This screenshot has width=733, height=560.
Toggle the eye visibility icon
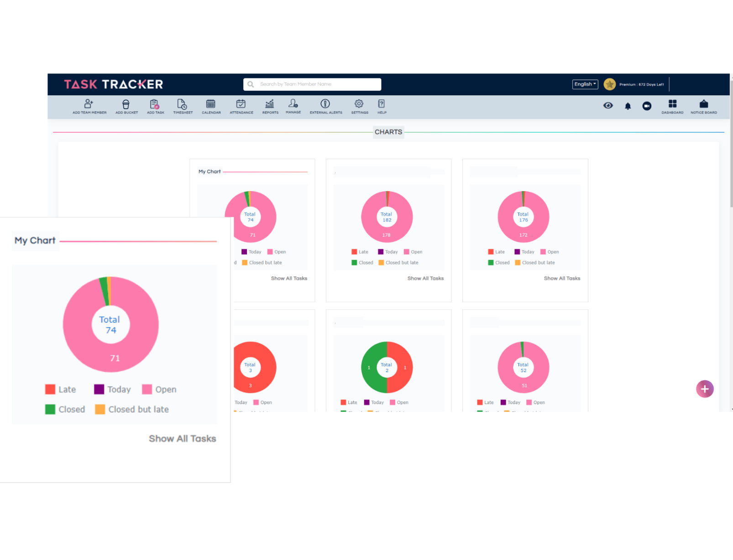coord(608,105)
